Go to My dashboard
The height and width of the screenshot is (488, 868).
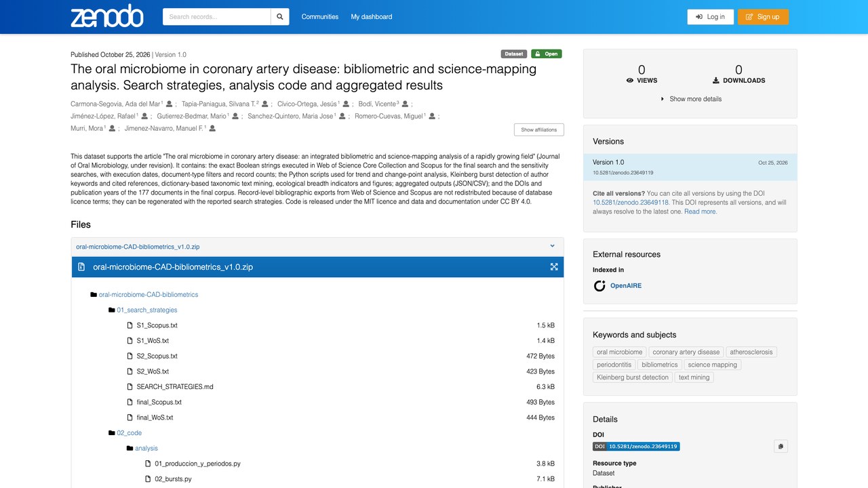coord(372,17)
